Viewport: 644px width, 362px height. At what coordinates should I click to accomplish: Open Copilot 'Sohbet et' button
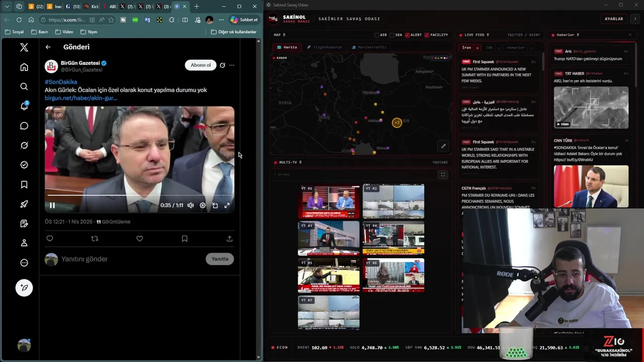tap(244, 20)
